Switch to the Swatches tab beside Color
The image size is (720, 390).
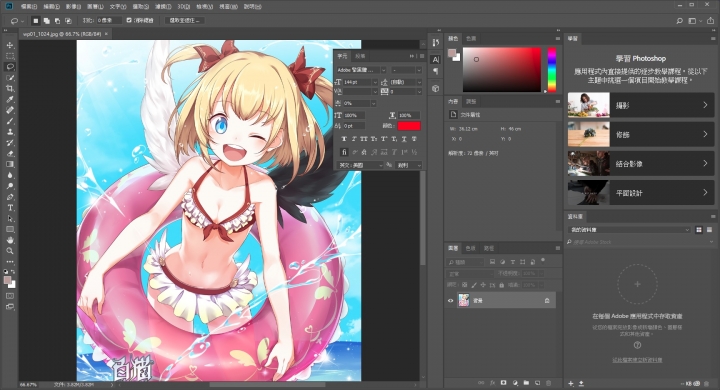471,39
